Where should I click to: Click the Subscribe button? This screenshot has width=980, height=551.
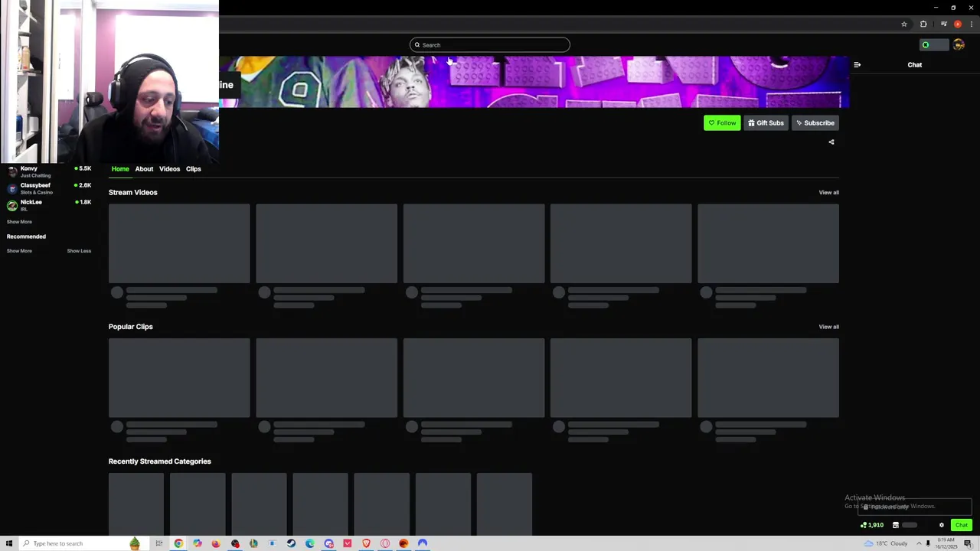click(x=815, y=122)
